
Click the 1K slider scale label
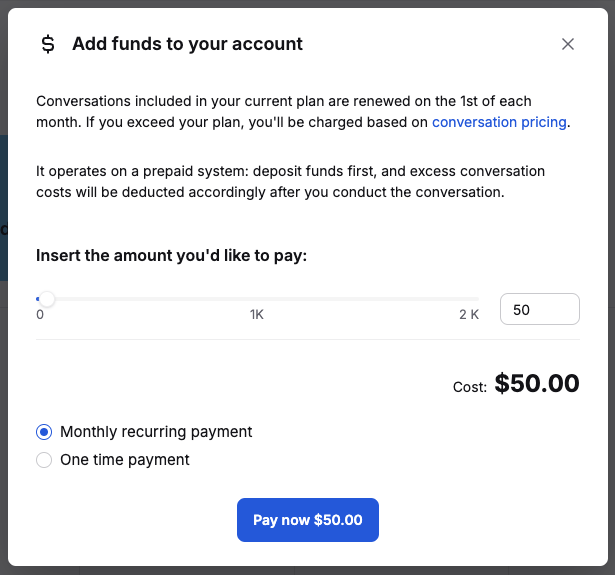click(257, 314)
